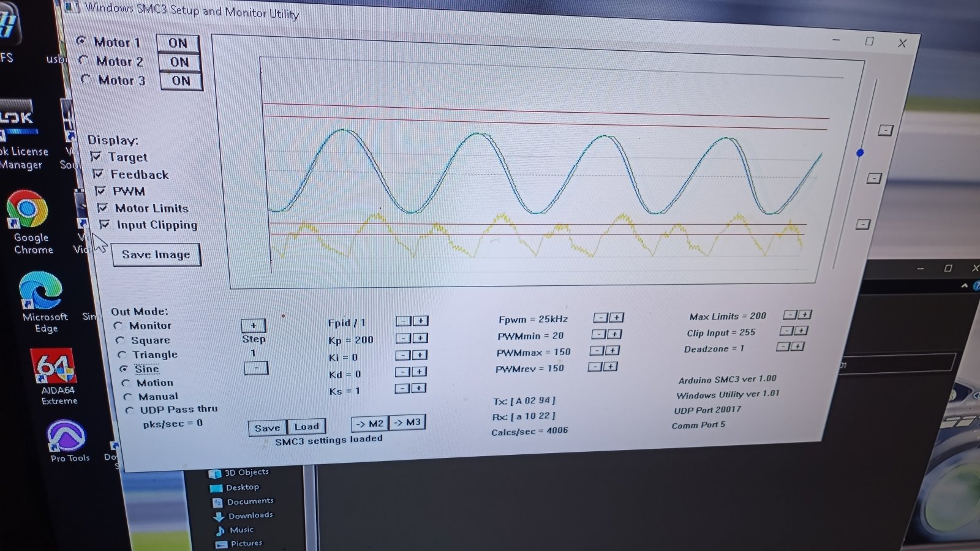This screenshot has width=980, height=551.
Task: Toggle Motor Limits display checkbox
Action: coord(103,208)
